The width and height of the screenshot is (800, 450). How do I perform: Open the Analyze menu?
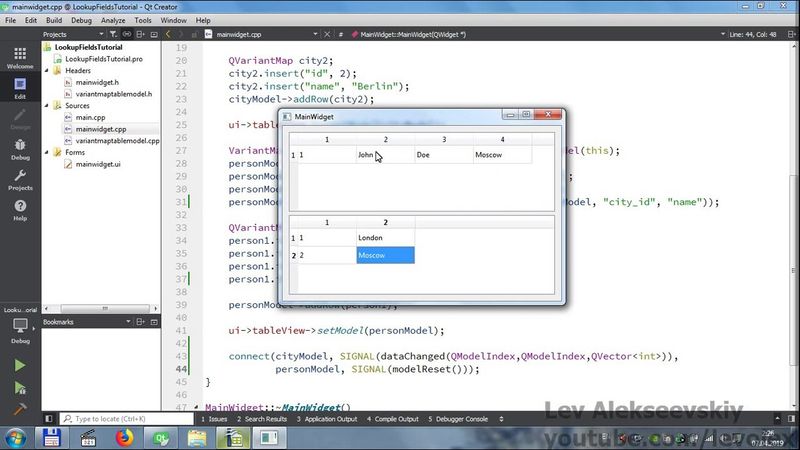pos(115,20)
